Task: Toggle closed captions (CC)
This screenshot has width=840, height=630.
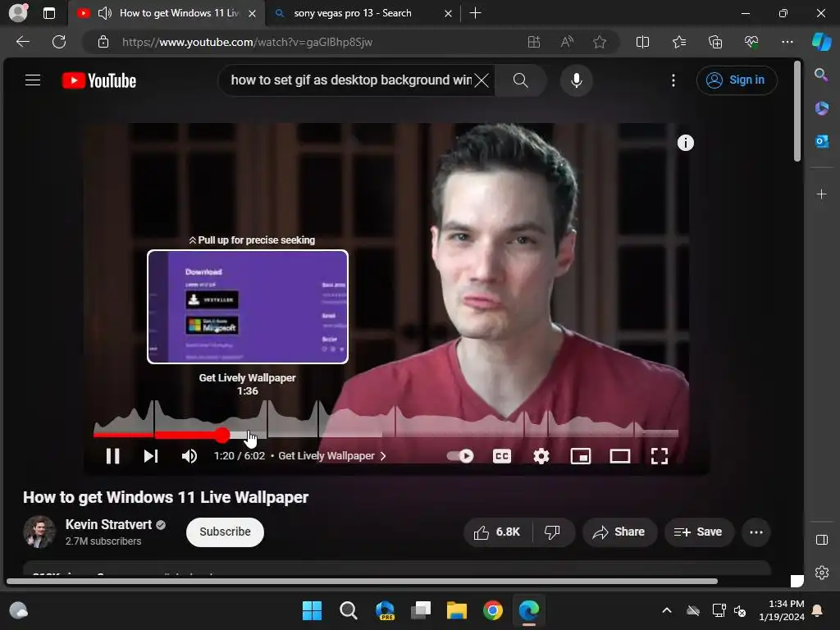Action: pos(502,456)
